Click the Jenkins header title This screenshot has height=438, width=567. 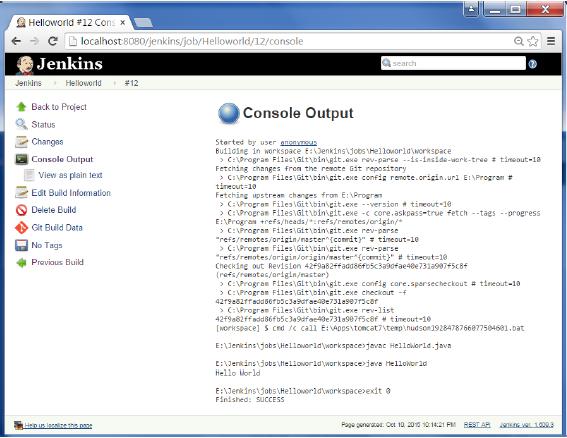coord(69,64)
